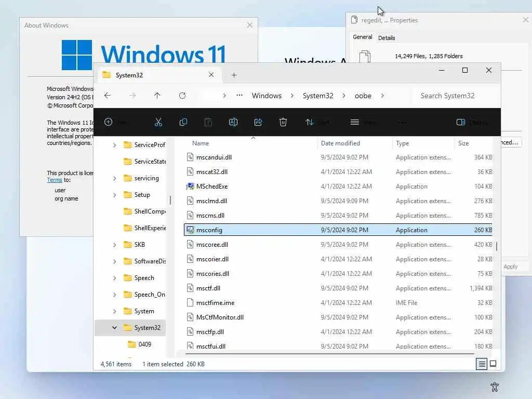The image size is (532, 399).
Task: Expand the Setup folder in tree
Action: pyautogui.click(x=115, y=195)
